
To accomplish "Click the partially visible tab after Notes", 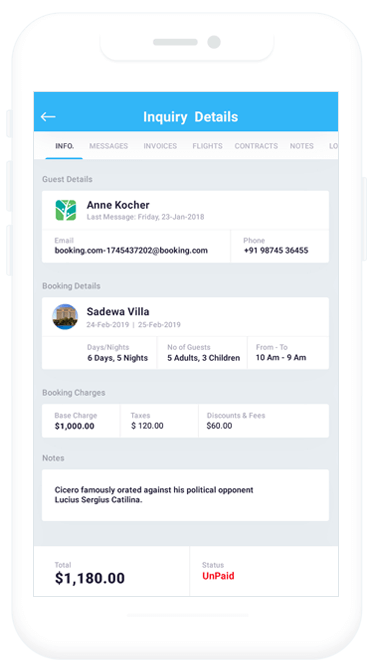I will (333, 146).
